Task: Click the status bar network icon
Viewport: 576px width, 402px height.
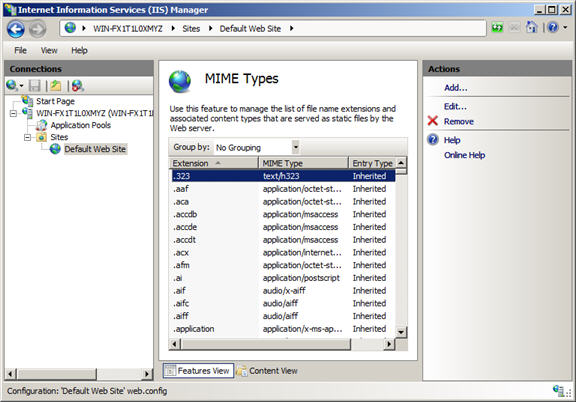Action: click(559, 390)
